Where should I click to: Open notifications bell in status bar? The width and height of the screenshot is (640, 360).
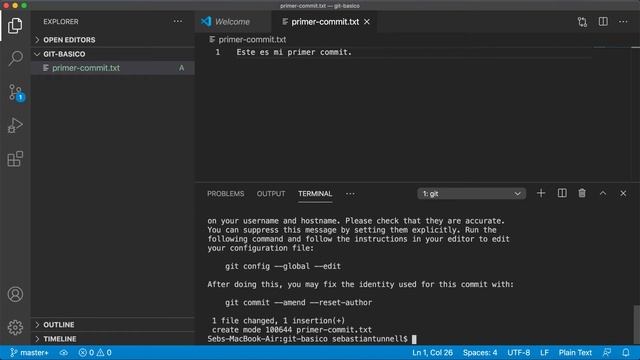tap(626, 353)
